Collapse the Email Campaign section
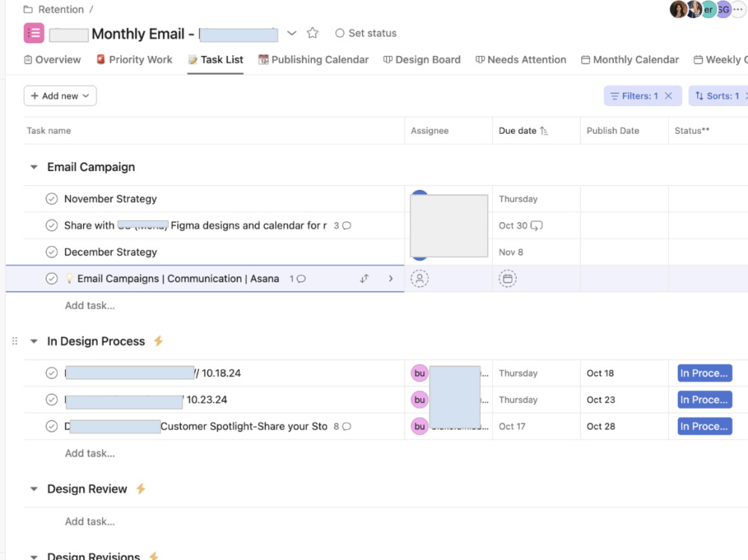 coord(34,167)
